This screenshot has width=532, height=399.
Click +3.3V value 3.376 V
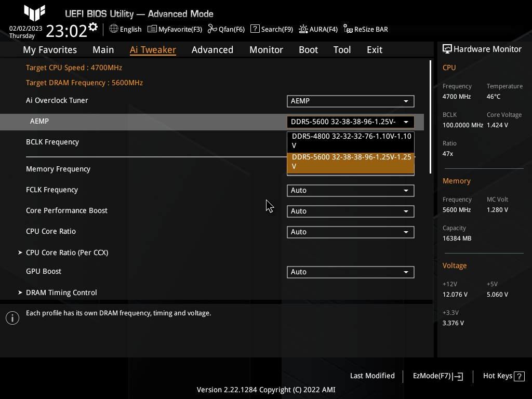tap(453, 323)
